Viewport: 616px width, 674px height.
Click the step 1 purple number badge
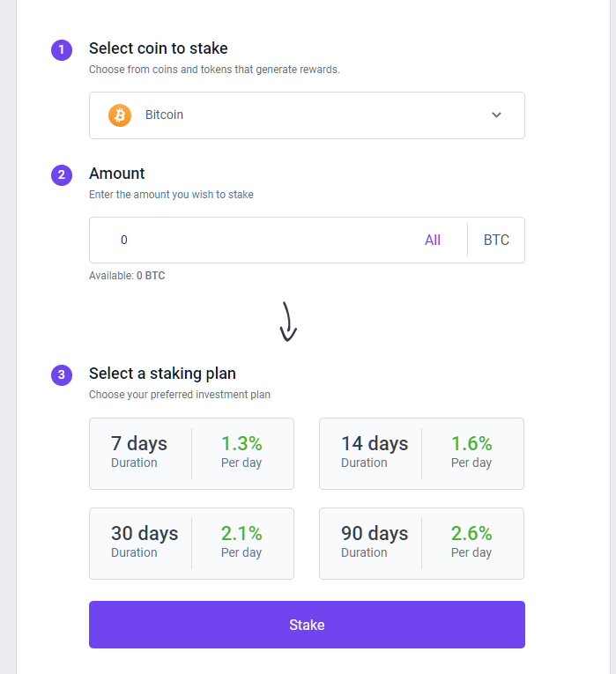62,50
